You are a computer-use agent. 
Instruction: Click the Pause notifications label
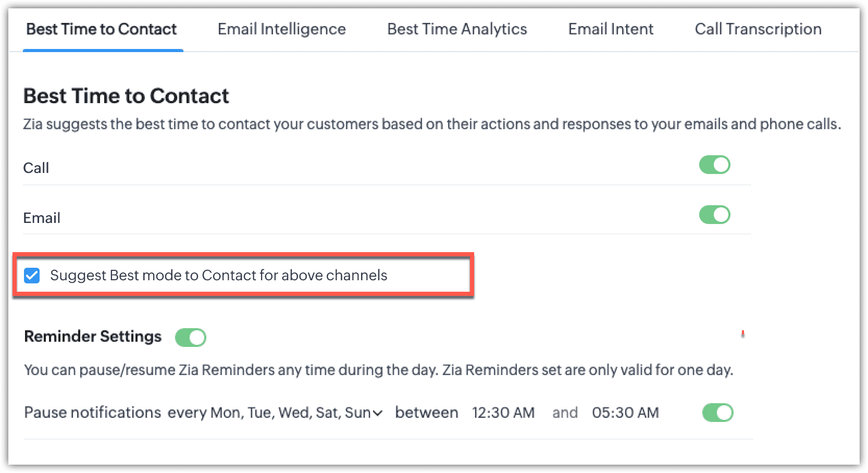click(x=92, y=413)
